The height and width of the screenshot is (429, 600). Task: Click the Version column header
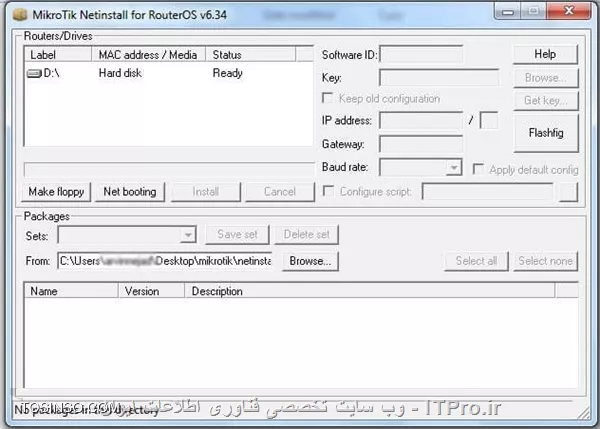pyautogui.click(x=152, y=291)
